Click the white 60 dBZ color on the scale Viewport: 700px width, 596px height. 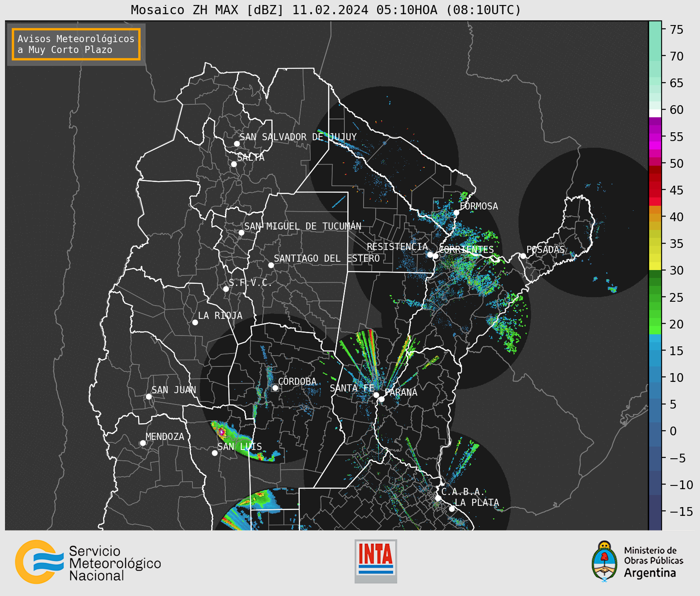(655, 113)
